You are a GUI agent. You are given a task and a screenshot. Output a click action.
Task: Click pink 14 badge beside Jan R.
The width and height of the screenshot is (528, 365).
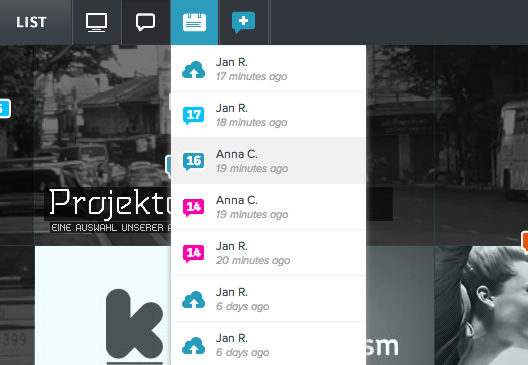[194, 253]
